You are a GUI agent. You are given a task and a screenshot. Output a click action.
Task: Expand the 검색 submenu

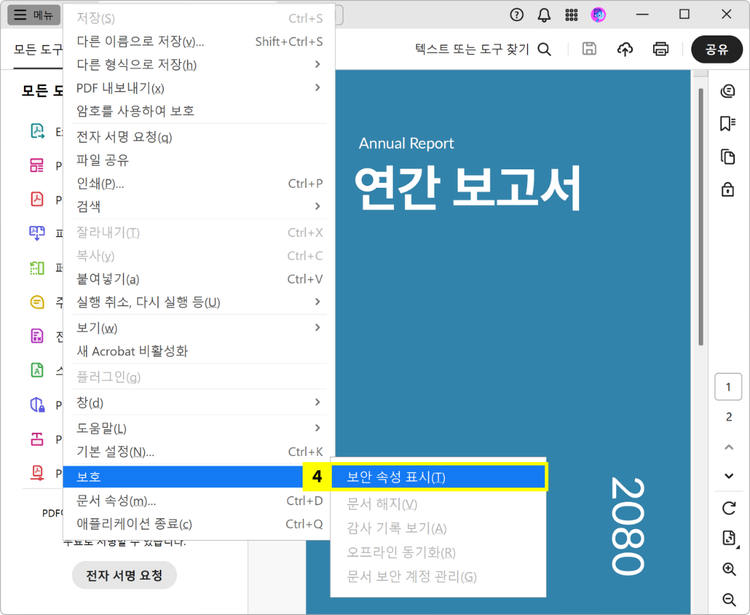coord(199,207)
